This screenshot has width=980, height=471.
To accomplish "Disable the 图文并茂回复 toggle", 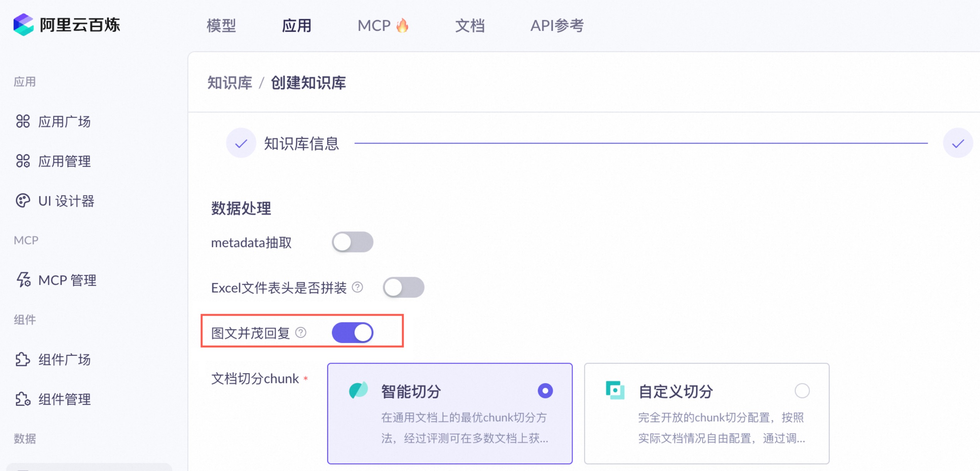I will (x=352, y=332).
